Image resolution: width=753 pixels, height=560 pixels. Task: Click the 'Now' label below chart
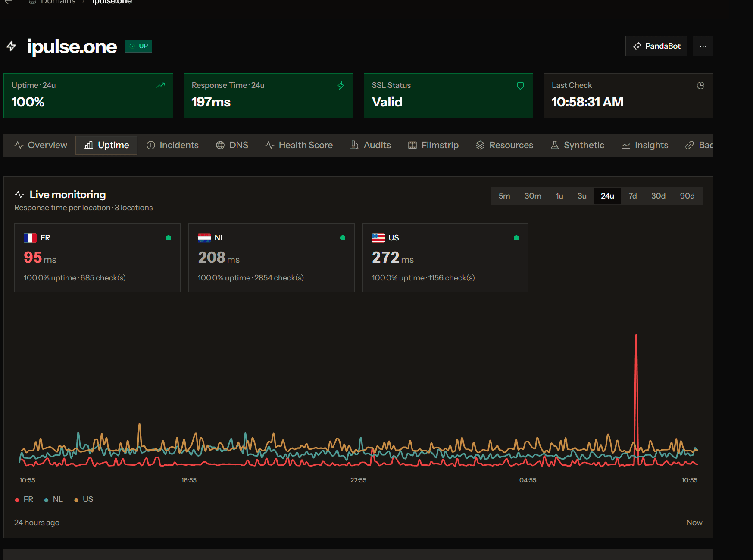[694, 523]
